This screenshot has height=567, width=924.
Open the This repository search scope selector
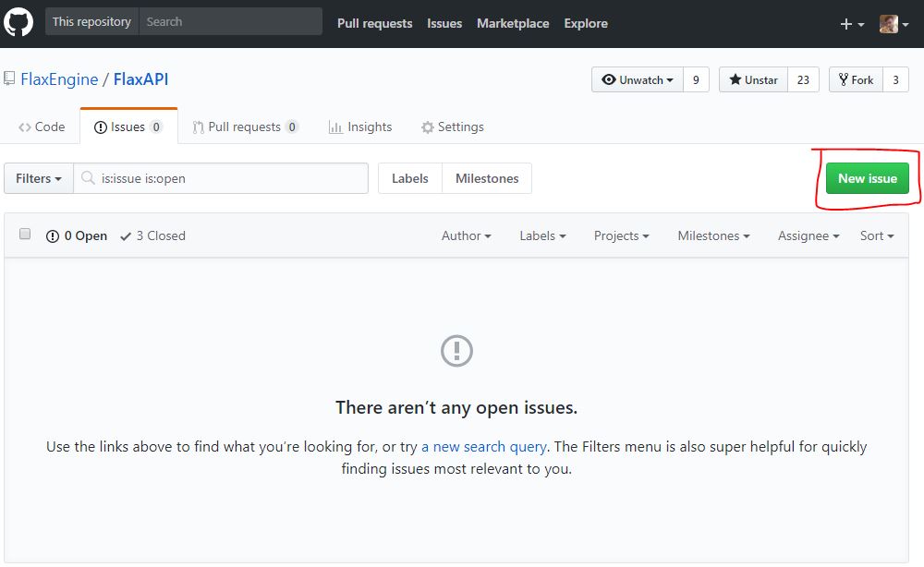click(x=91, y=22)
